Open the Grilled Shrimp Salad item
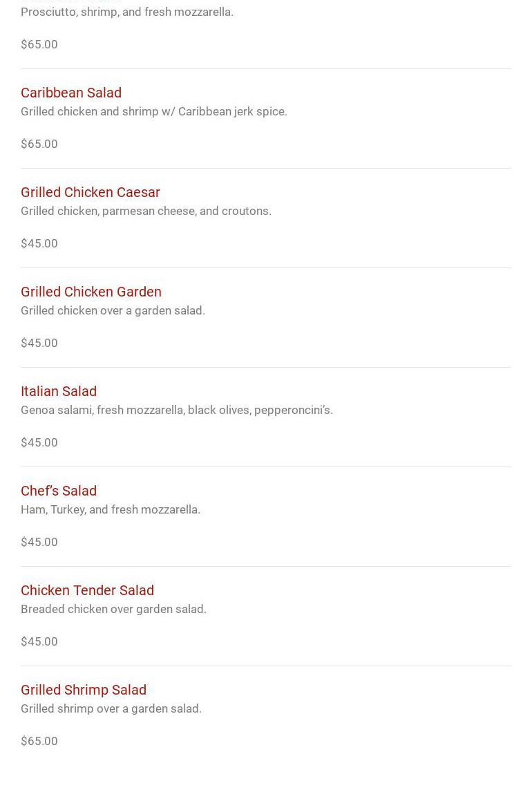The image size is (532, 790). point(84,690)
